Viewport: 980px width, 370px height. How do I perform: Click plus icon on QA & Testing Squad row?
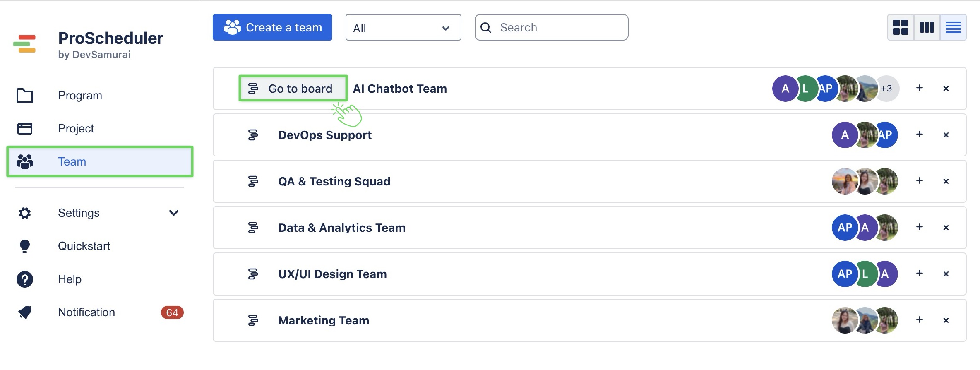click(x=919, y=181)
